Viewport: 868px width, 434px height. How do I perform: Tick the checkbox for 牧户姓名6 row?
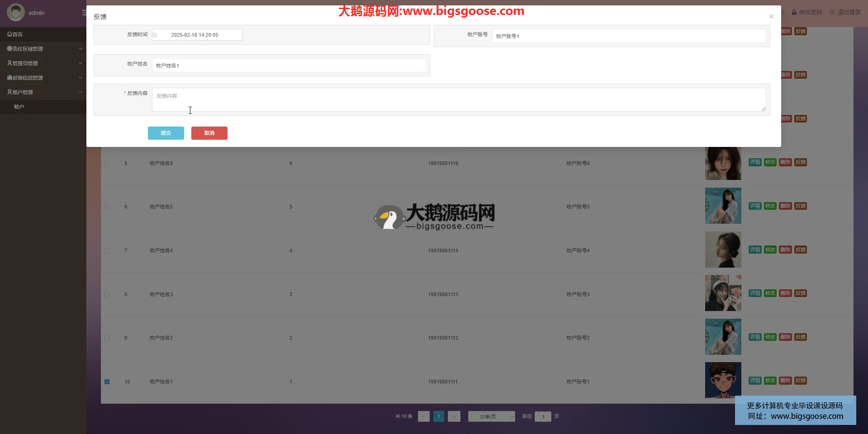coord(107,163)
